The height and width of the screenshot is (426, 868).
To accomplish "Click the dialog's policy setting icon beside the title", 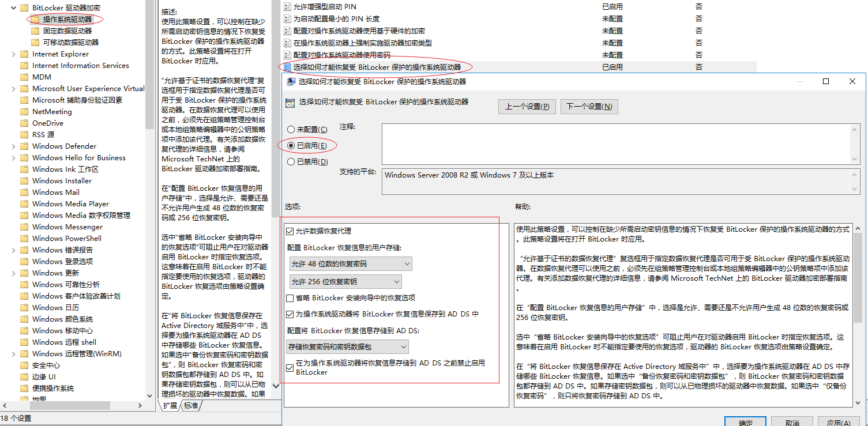I will [x=290, y=103].
